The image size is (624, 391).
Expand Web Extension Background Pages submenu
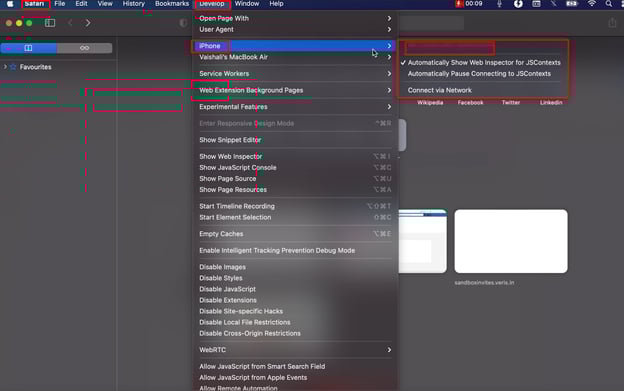click(x=295, y=90)
